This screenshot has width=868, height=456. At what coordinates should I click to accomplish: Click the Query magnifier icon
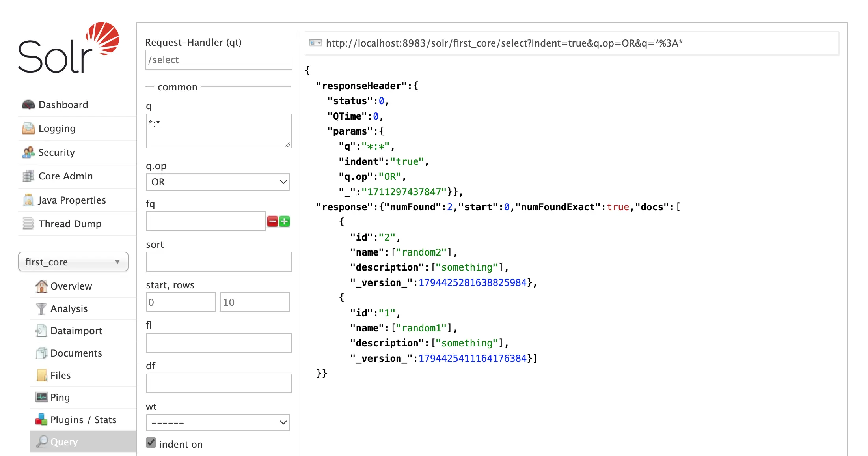click(42, 442)
